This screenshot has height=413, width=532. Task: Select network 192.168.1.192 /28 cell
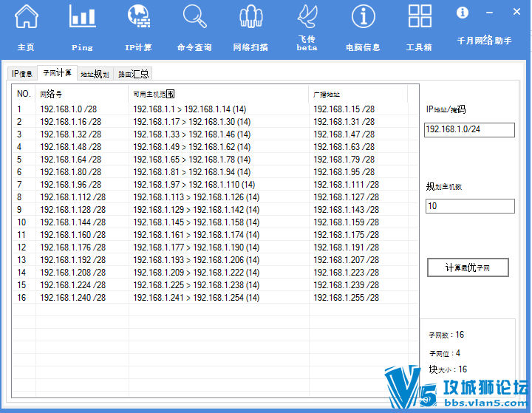coord(73,260)
